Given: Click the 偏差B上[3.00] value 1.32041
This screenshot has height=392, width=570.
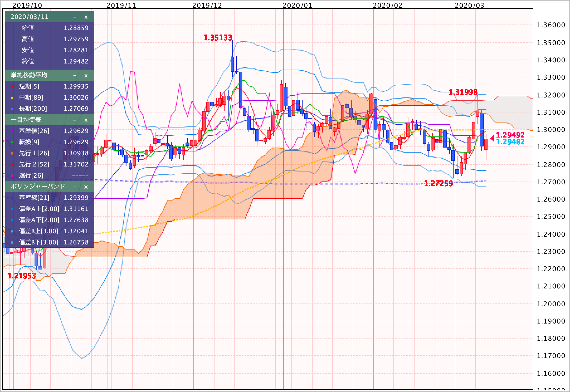Looking at the screenshot, I should [x=76, y=231].
